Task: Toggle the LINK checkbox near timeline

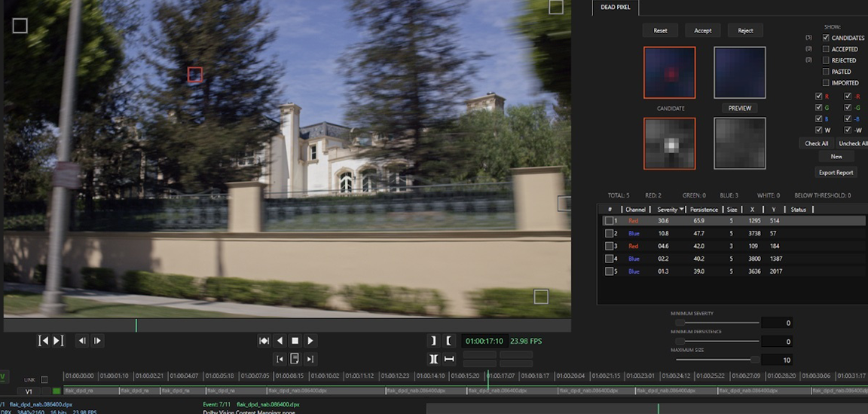Action: 44,379
